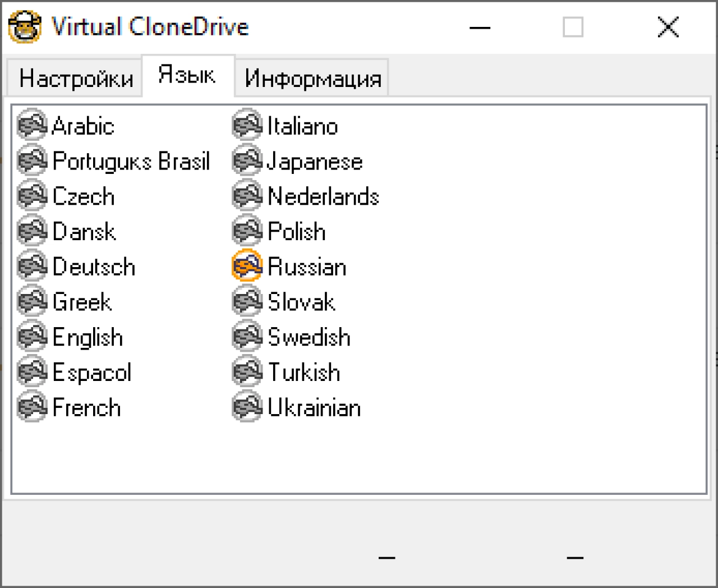Screen dimensions: 718x588
Task: Select the Polish language label
Action: click(297, 232)
